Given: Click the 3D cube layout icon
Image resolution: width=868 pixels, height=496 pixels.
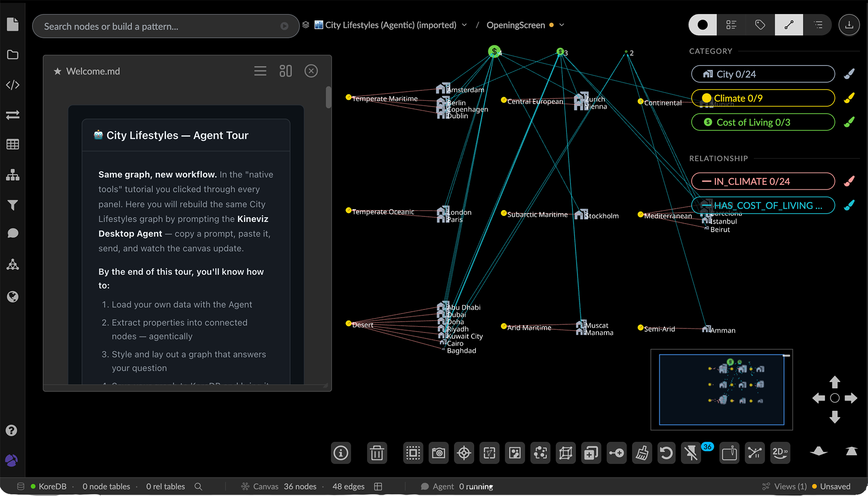Looking at the screenshot, I should click(x=566, y=453).
